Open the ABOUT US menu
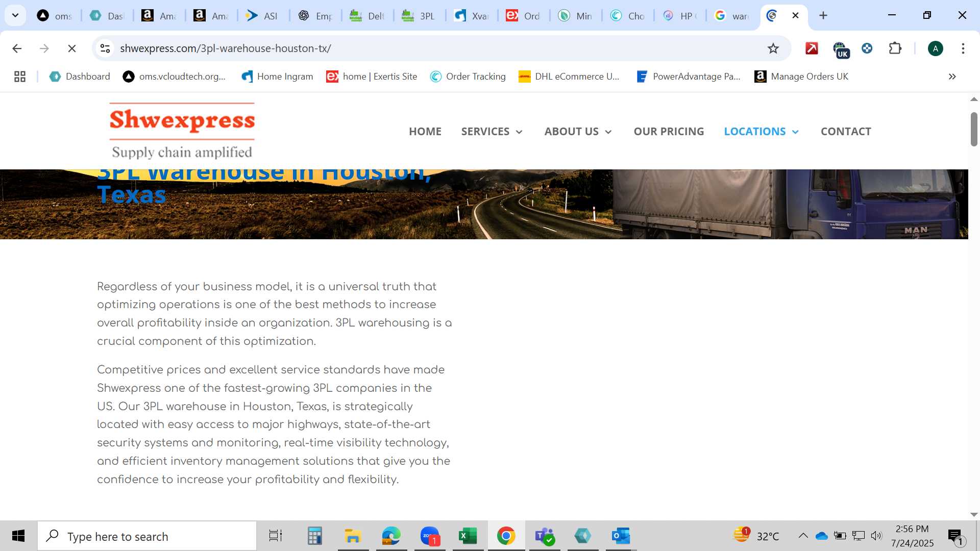Screen dimensions: 980x551 click(x=572, y=131)
